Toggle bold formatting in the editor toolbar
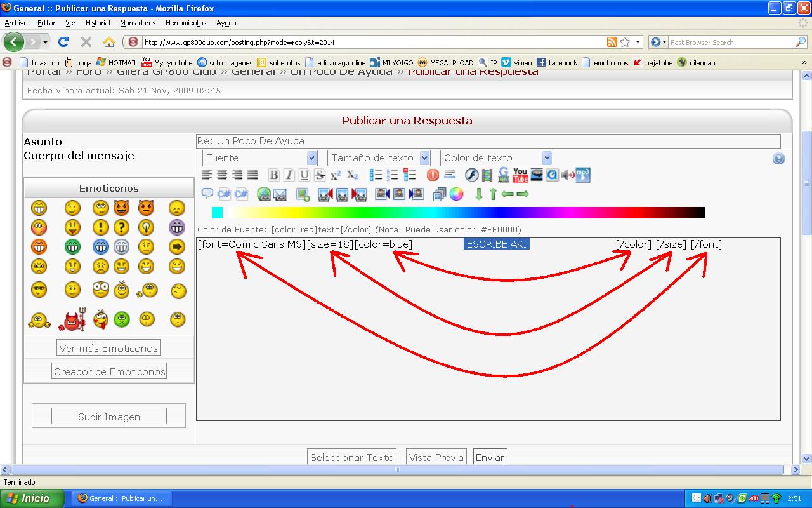 273,176
